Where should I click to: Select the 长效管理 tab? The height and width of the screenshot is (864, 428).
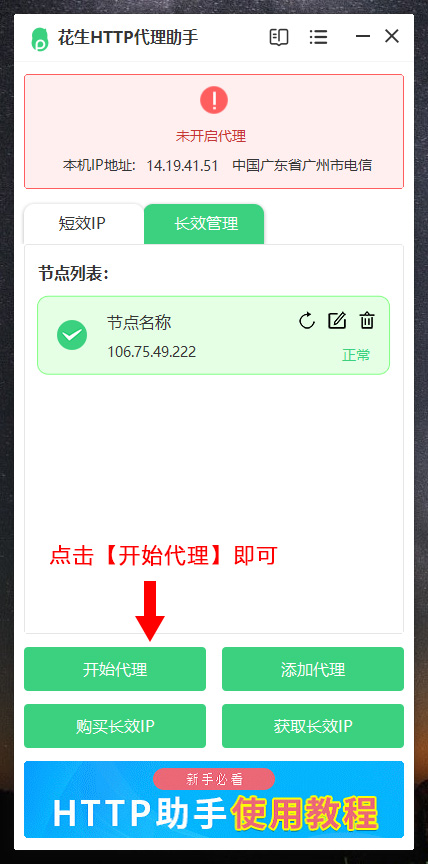[204, 224]
